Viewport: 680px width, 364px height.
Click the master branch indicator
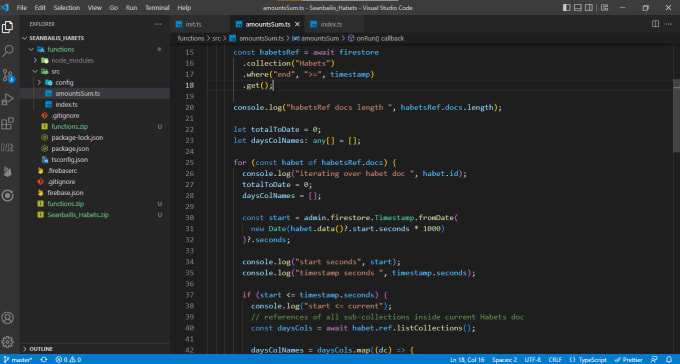(x=18, y=360)
